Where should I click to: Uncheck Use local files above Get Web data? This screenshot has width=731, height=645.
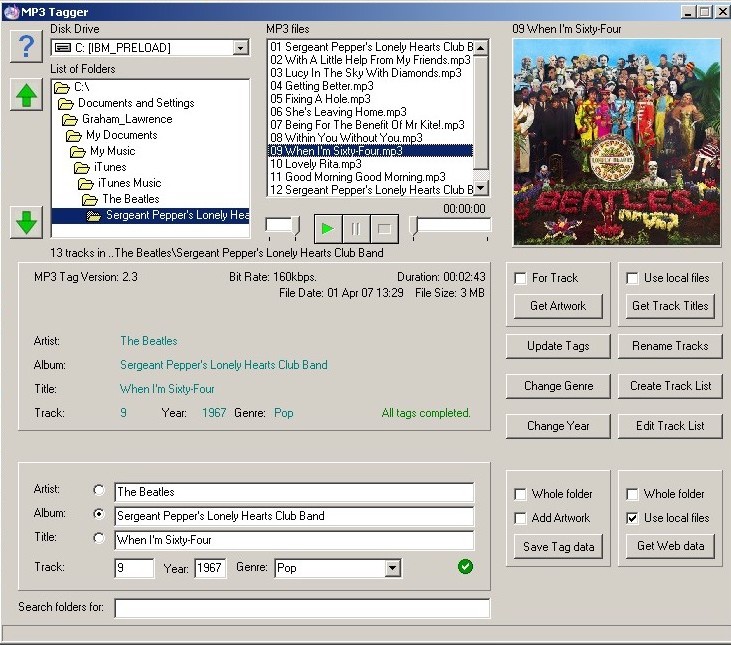(632, 518)
